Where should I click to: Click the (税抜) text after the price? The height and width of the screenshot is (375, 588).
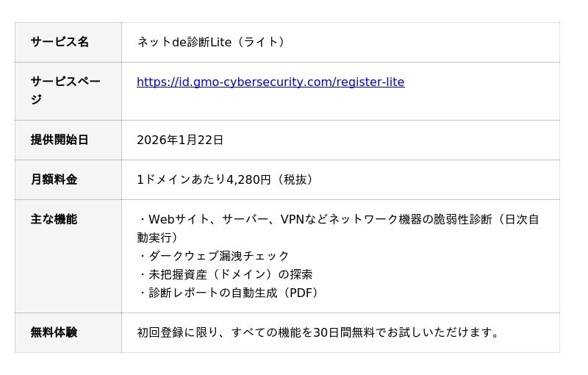coord(295,179)
